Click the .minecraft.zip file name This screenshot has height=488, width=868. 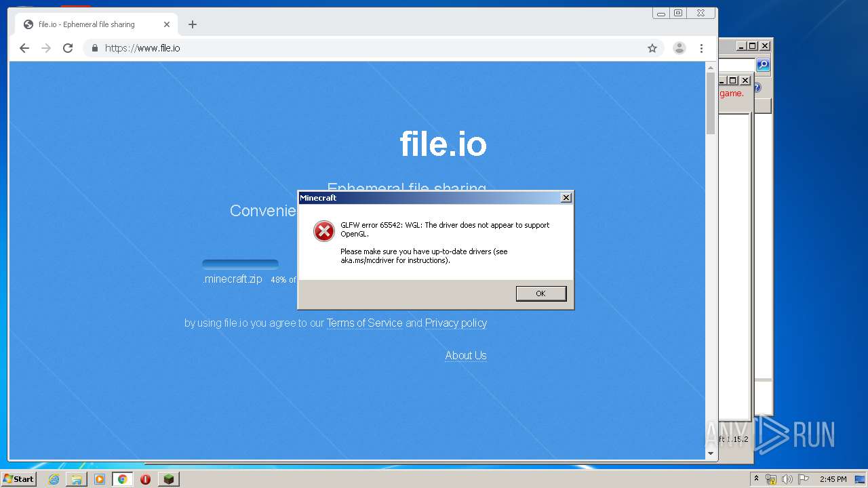pos(233,279)
